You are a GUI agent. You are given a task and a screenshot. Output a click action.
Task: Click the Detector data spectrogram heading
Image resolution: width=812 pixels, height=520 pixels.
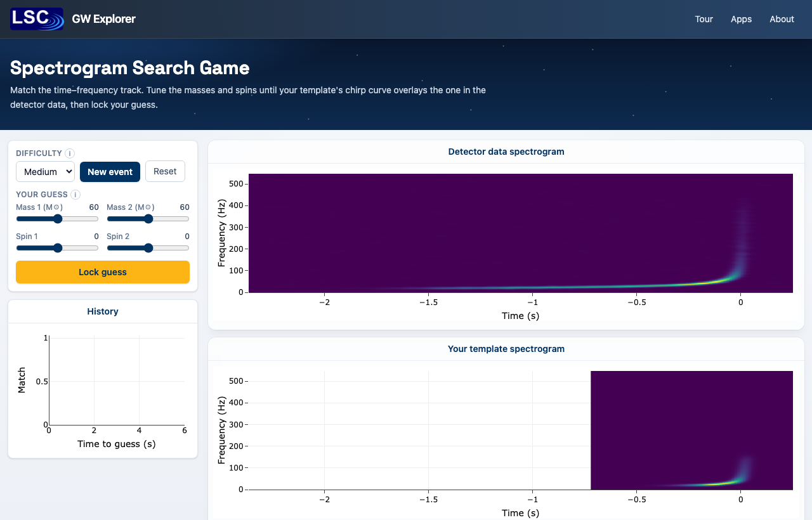pos(506,152)
